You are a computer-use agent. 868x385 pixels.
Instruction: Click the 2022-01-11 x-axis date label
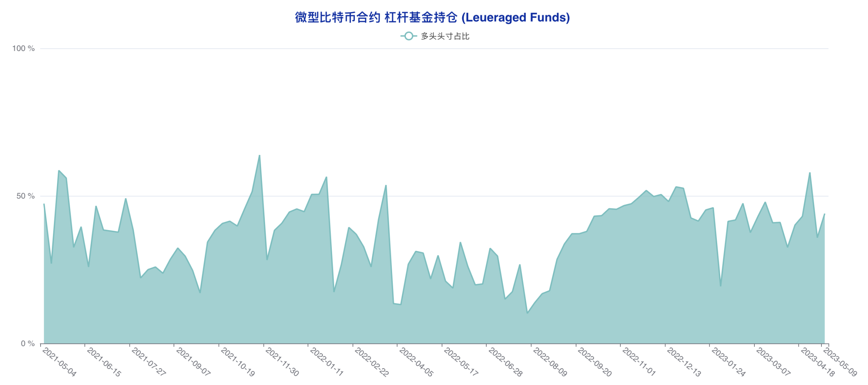click(327, 362)
